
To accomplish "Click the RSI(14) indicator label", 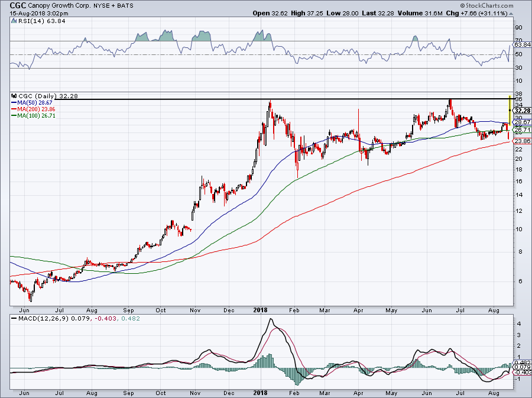I will coord(30,21).
